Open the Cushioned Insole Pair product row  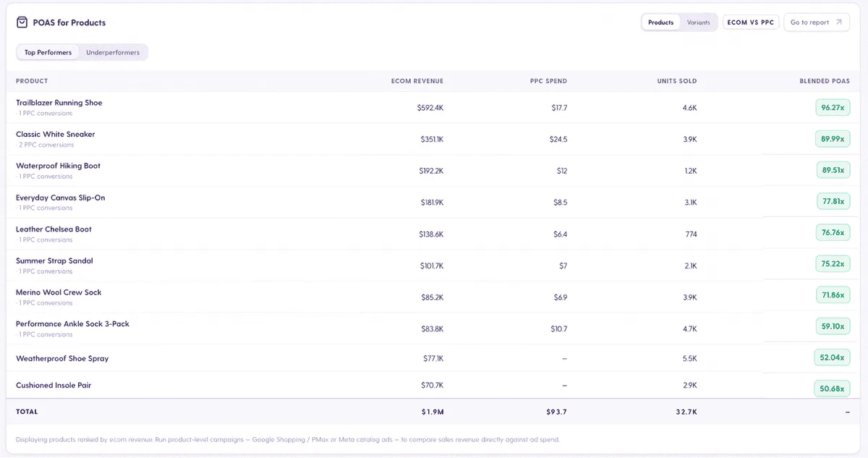click(x=433, y=386)
